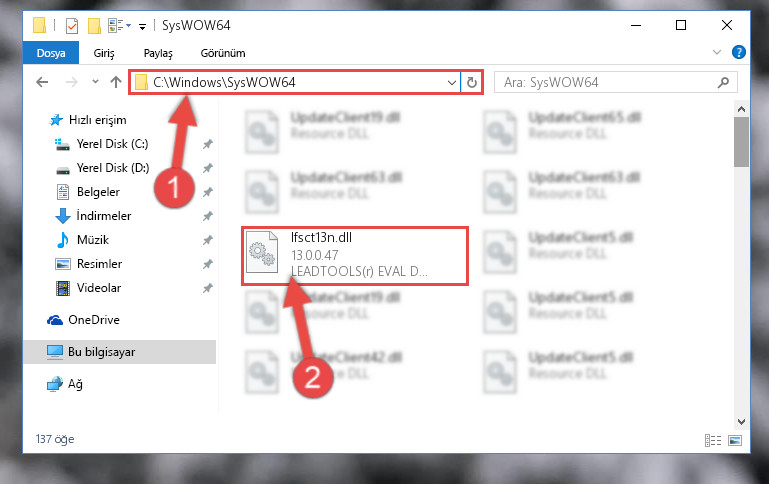Expand the ribbon with the chevron
This screenshot has height=484, width=769.
click(717, 52)
